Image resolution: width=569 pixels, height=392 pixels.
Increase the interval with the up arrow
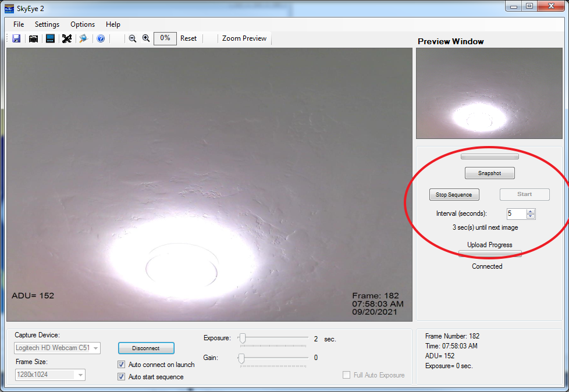tap(531, 211)
